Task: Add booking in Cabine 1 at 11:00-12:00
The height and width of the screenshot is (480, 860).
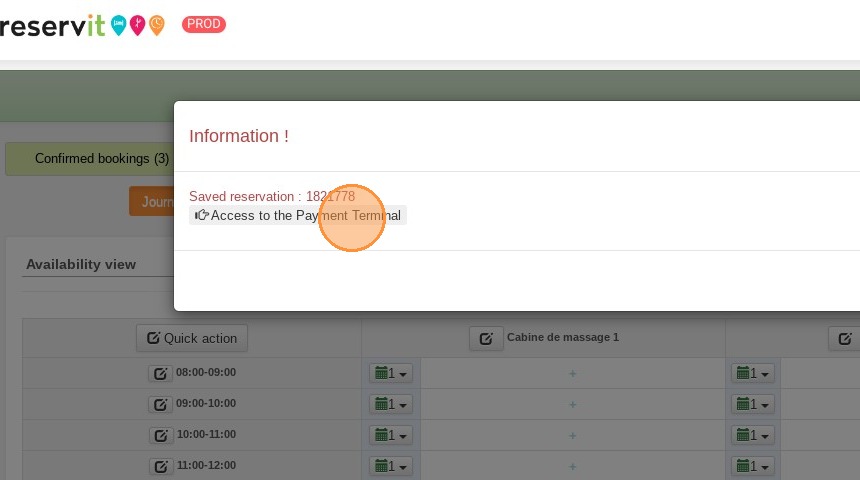Action: (573, 466)
